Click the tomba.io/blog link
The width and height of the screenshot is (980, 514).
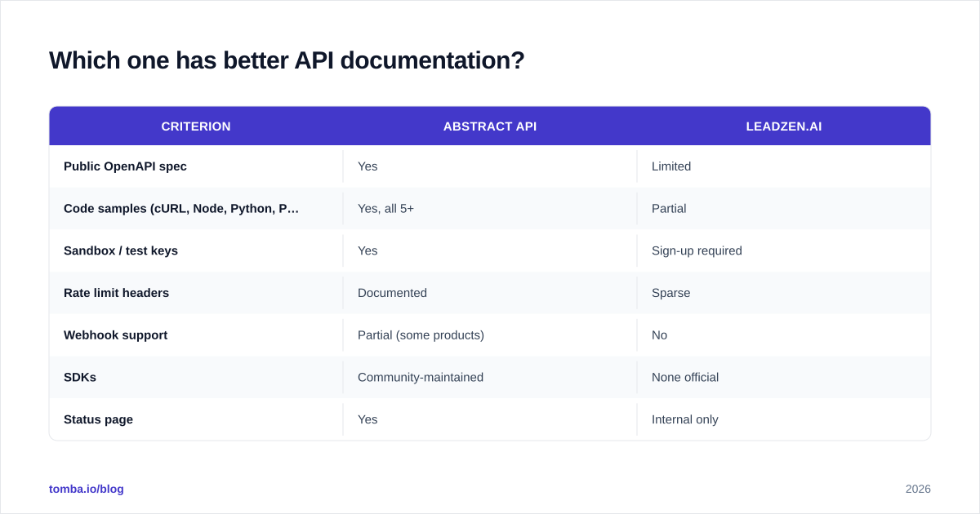pyautogui.click(x=87, y=489)
